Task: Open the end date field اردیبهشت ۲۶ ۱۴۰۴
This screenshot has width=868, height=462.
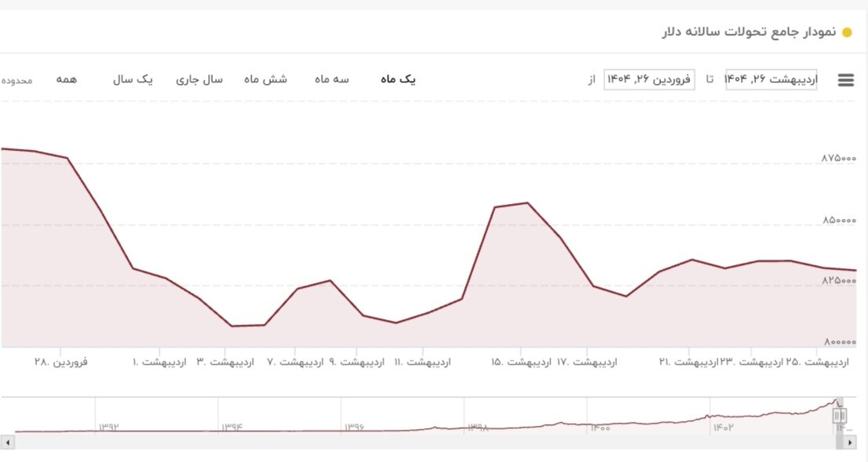Action: [772, 79]
